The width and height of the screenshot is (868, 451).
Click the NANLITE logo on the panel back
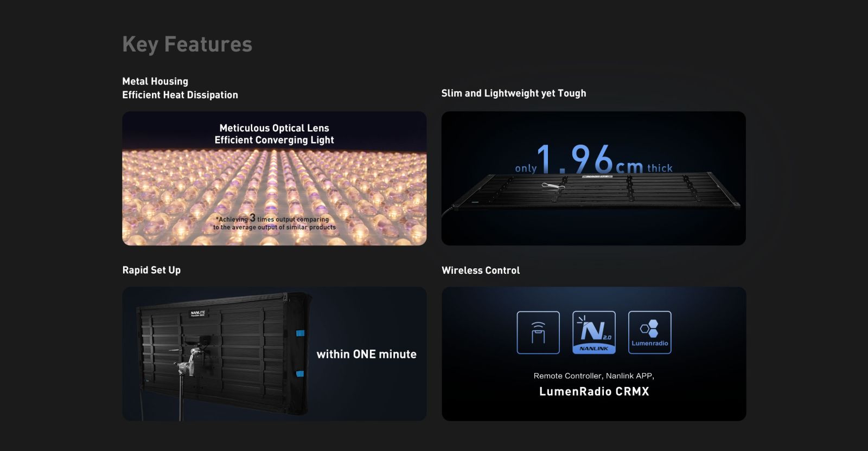[197, 313]
